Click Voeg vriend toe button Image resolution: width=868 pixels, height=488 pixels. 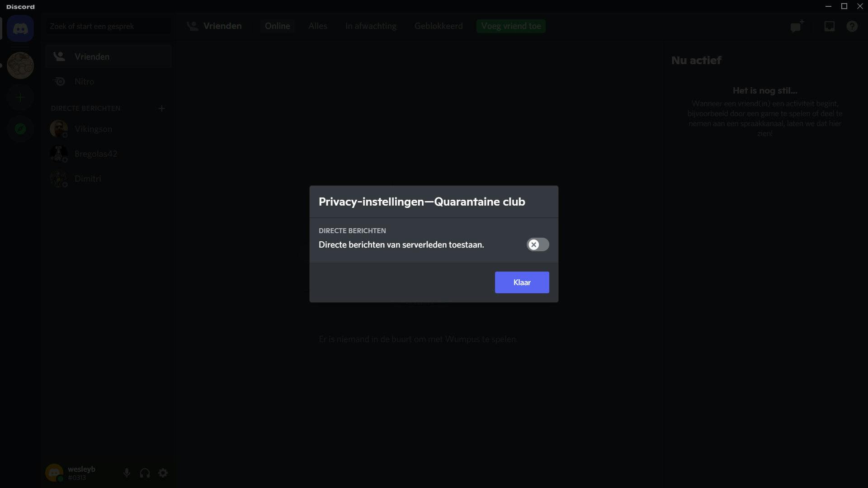pyautogui.click(x=511, y=26)
